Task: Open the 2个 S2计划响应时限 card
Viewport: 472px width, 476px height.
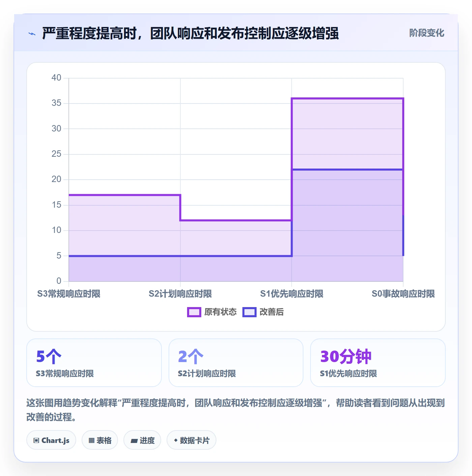Action: tap(236, 363)
